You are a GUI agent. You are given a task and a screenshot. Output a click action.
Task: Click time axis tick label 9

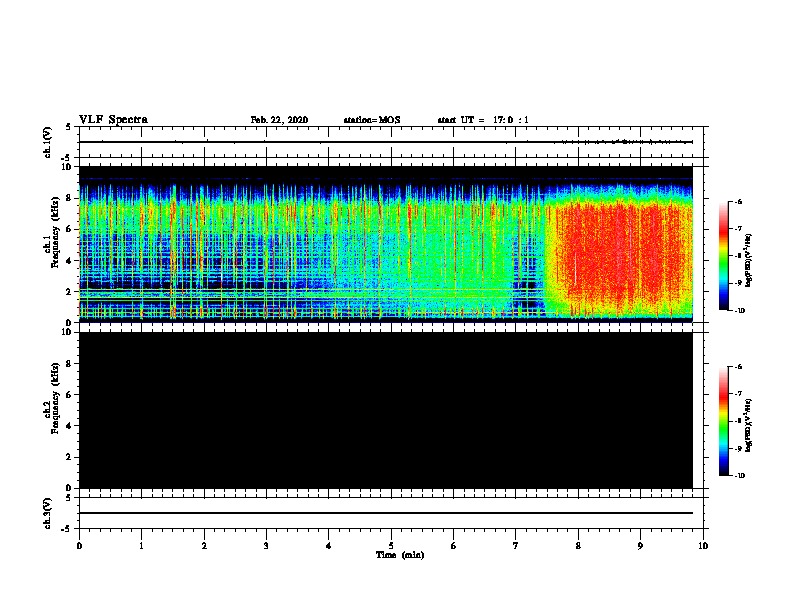tap(640, 546)
